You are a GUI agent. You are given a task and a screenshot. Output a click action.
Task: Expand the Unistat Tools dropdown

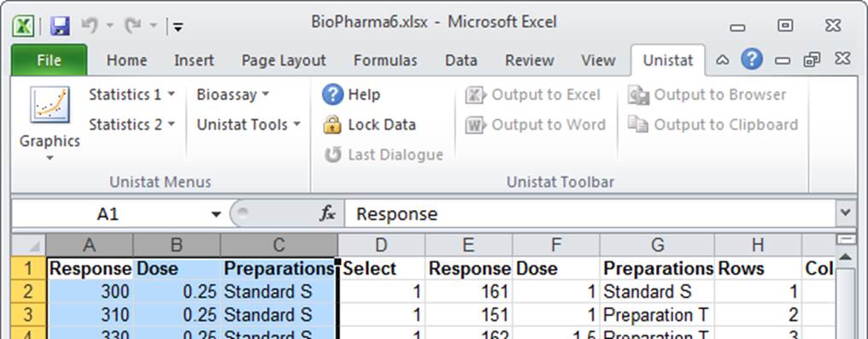point(249,125)
